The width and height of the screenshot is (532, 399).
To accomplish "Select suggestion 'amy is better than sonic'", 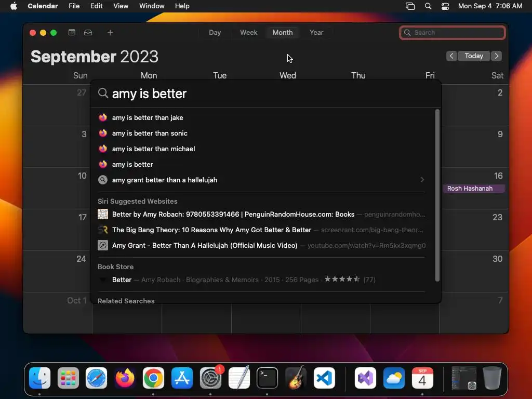I will tap(261, 134).
